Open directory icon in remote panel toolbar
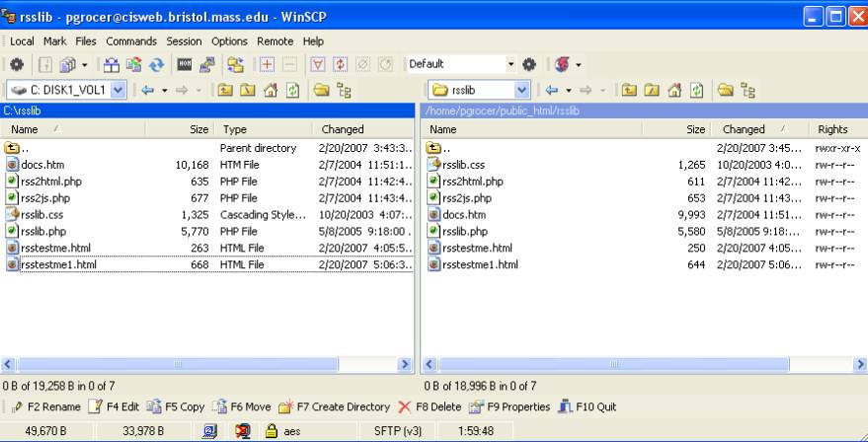 pos(726,90)
